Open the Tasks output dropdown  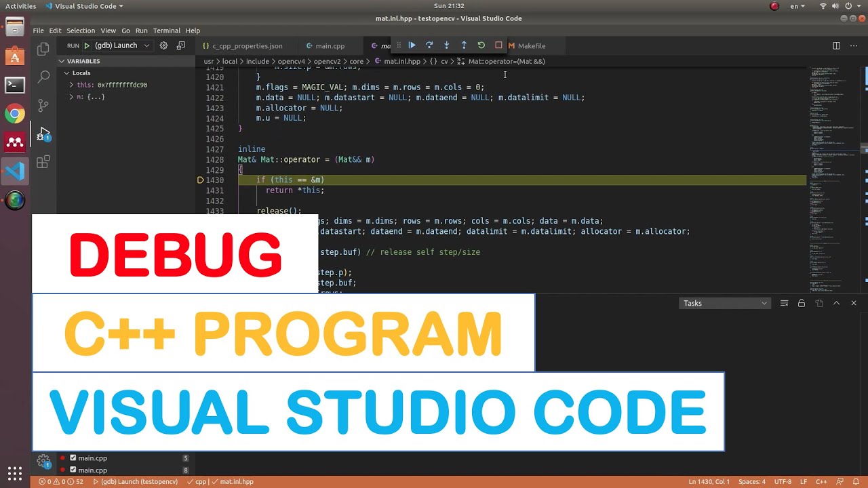click(725, 303)
